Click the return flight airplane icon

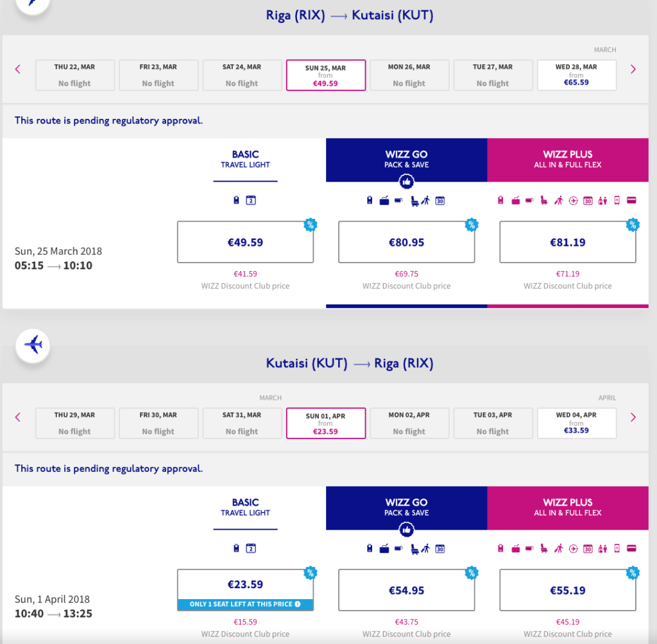(x=33, y=345)
